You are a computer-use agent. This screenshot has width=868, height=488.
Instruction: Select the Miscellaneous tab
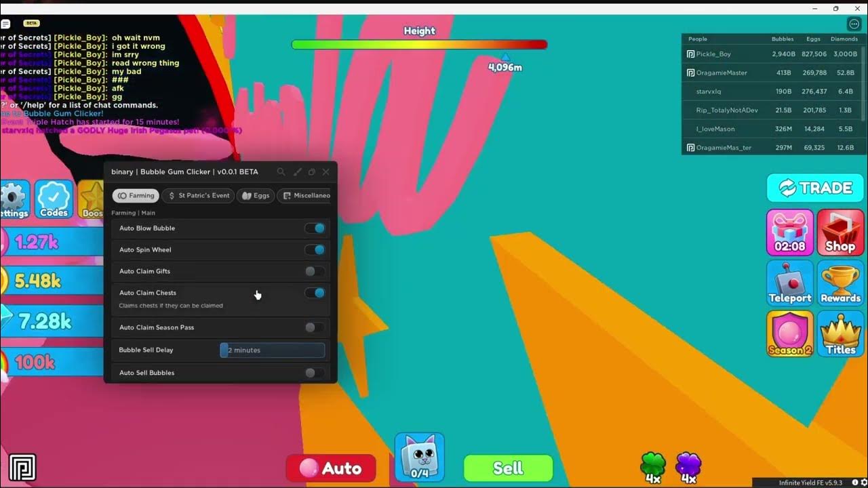point(304,195)
